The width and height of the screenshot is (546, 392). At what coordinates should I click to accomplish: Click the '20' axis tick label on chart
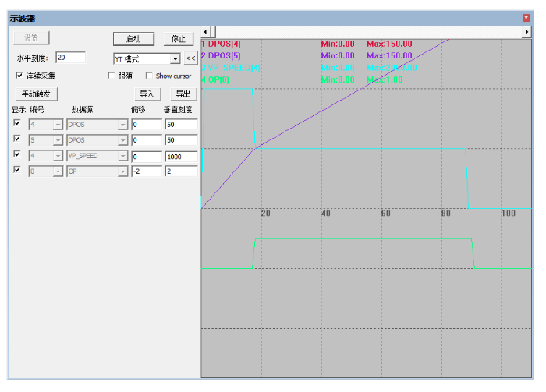tap(265, 213)
